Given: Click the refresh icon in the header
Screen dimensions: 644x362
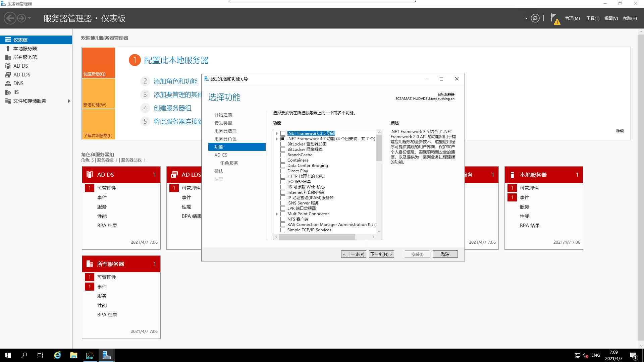Looking at the screenshot, I should 535,18.
